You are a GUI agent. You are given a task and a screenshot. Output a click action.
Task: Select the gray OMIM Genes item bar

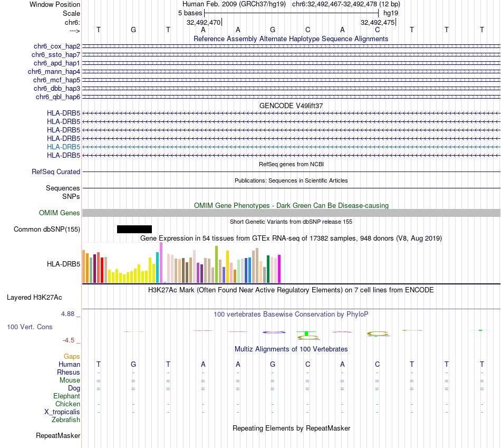[292, 213]
